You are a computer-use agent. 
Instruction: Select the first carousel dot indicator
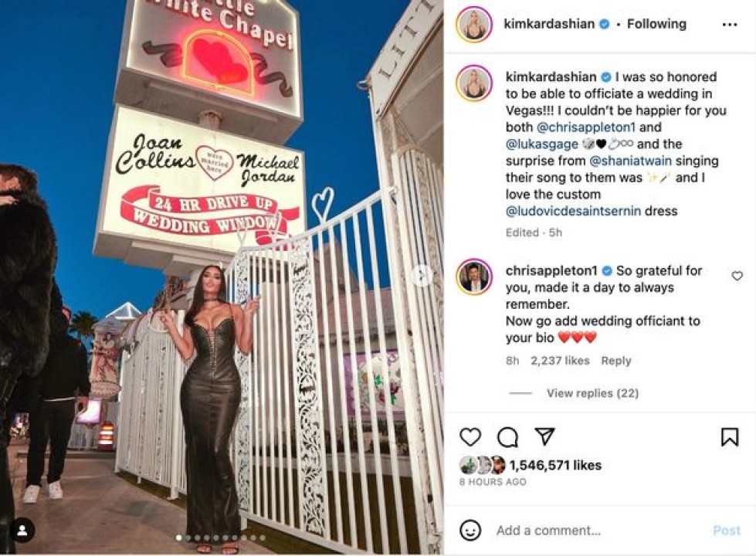tap(179, 537)
